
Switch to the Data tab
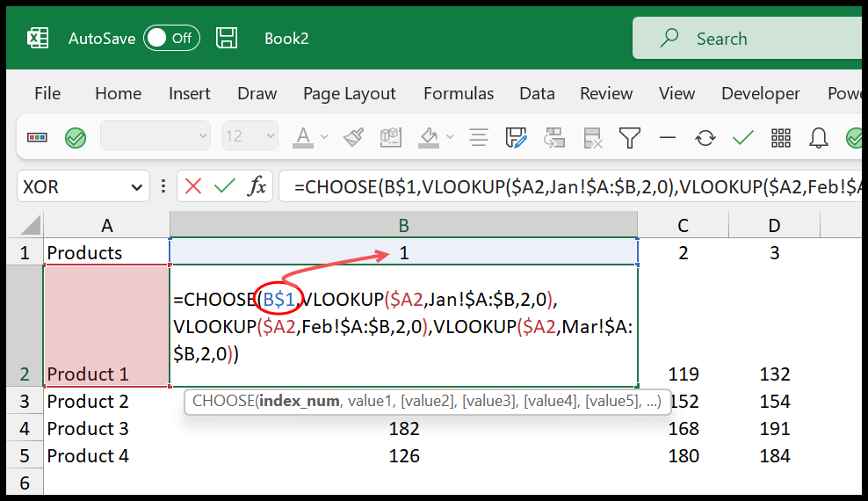point(537,93)
